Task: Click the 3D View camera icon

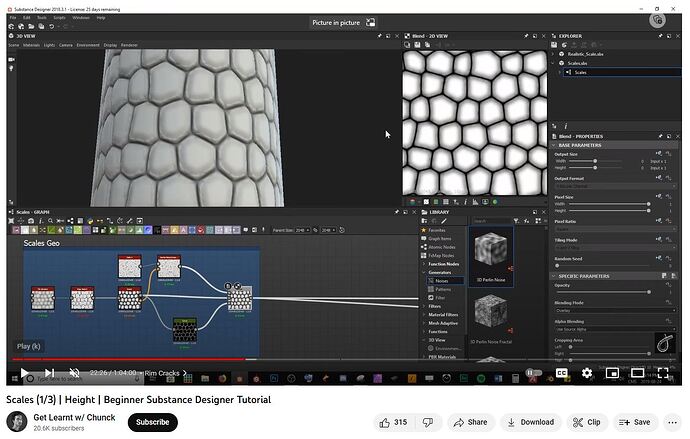Action: (11, 59)
